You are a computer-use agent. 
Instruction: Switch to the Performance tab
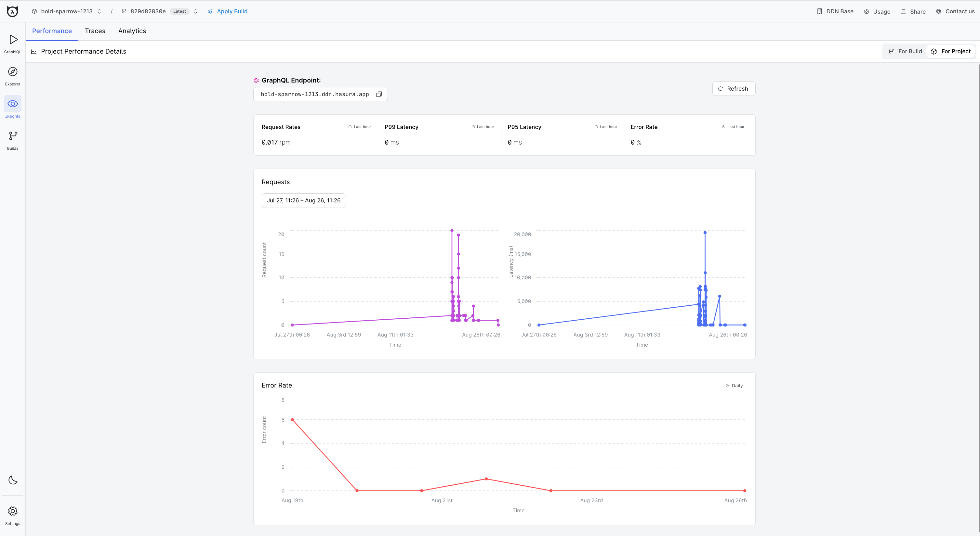click(x=52, y=31)
